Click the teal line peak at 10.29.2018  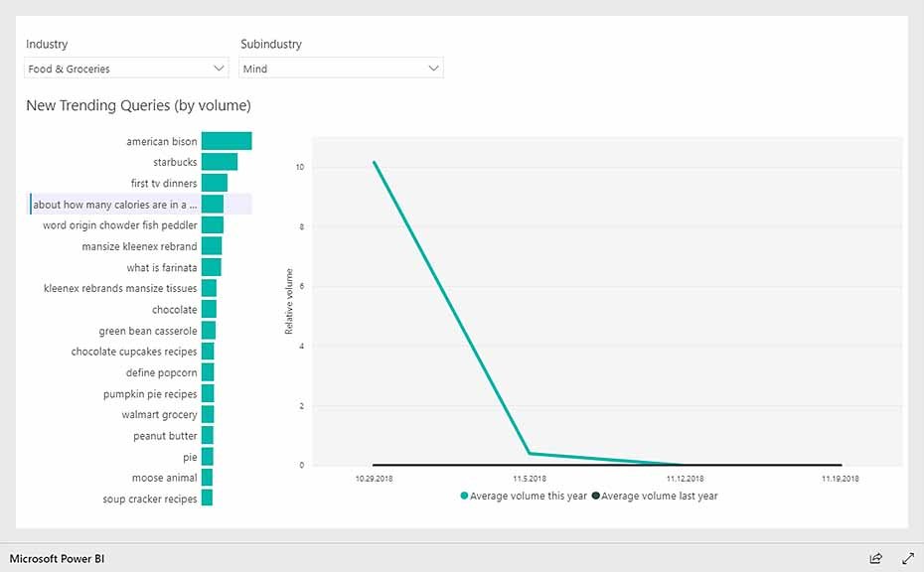click(374, 162)
